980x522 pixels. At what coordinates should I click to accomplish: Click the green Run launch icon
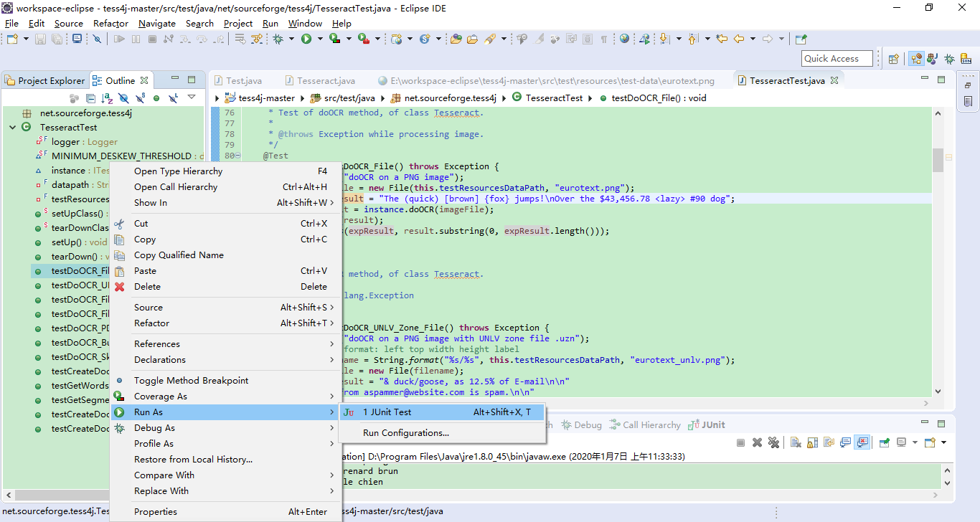(x=306, y=39)
